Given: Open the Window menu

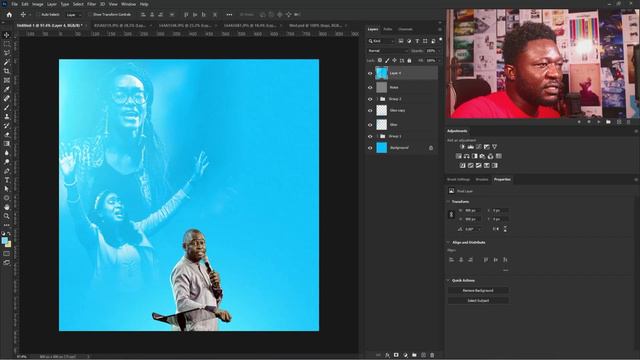Looking at the screenshot, I should [x=128, y=4].
